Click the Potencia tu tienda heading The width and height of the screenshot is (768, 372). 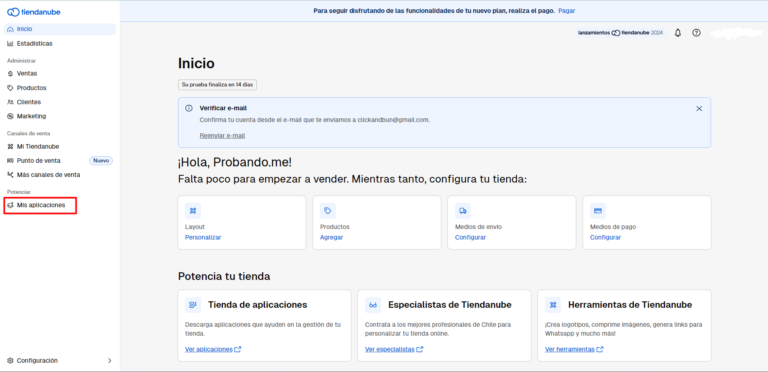(224, 277)
